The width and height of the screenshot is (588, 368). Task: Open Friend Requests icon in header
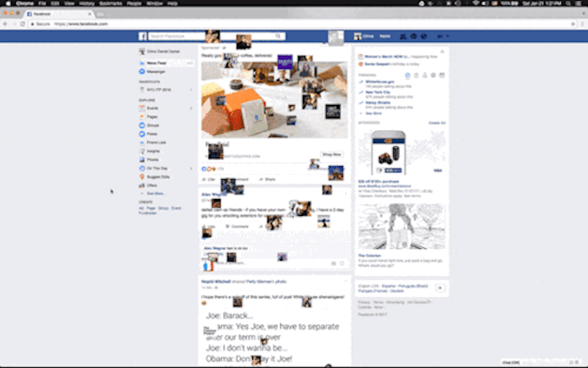[403, 36]
